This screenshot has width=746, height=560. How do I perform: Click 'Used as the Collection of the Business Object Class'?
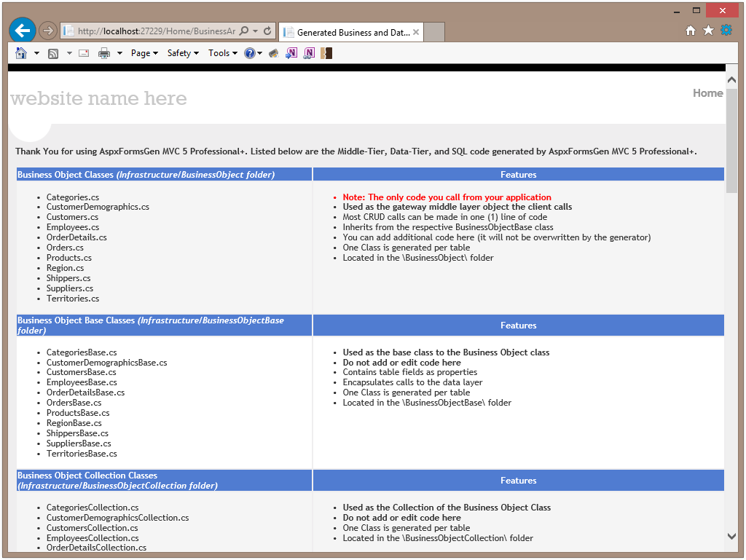(447, 508)
